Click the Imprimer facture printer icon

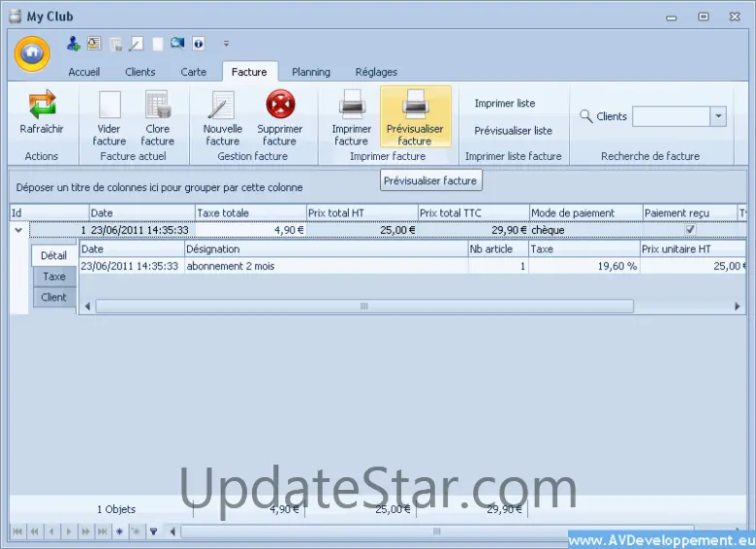click(351, 103)
